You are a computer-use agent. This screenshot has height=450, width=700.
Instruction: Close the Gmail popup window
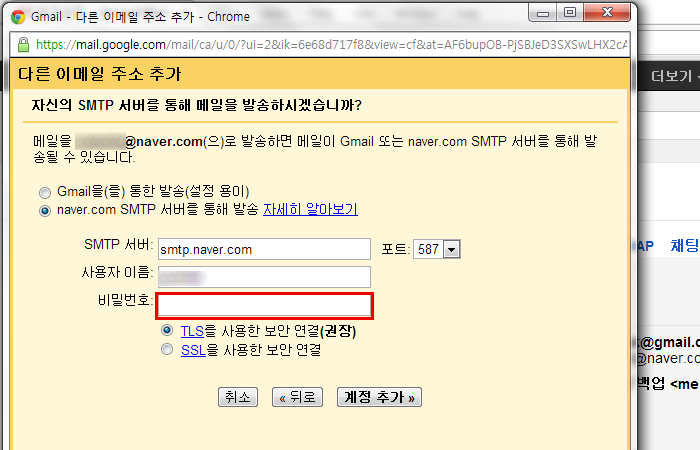click(x=607, y=12)
